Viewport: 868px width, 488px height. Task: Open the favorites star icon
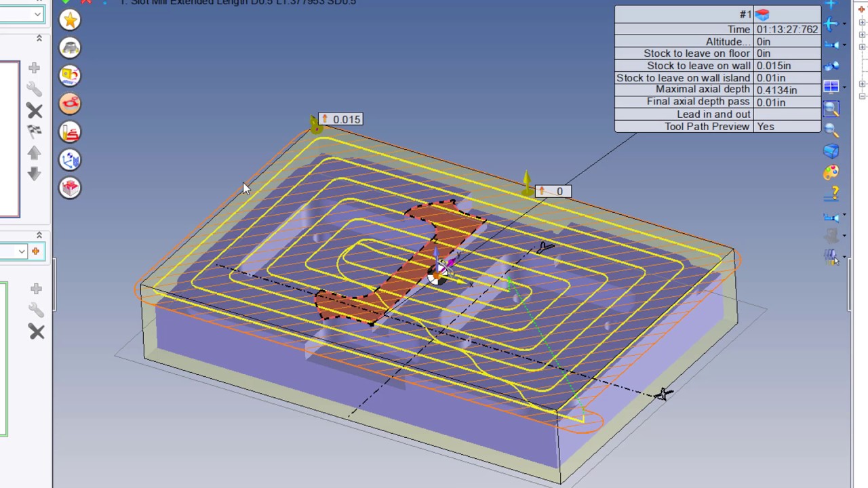tap(70, 20)
